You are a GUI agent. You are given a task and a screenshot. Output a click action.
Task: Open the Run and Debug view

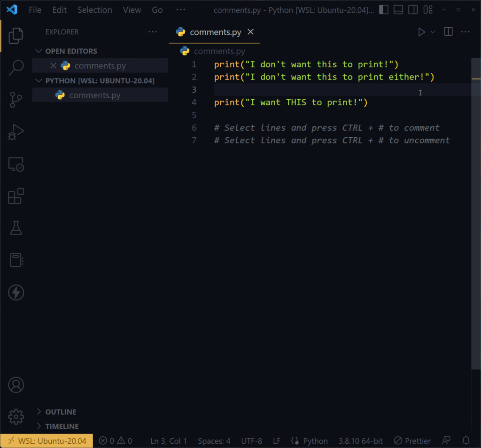click(x=16, y=132)
